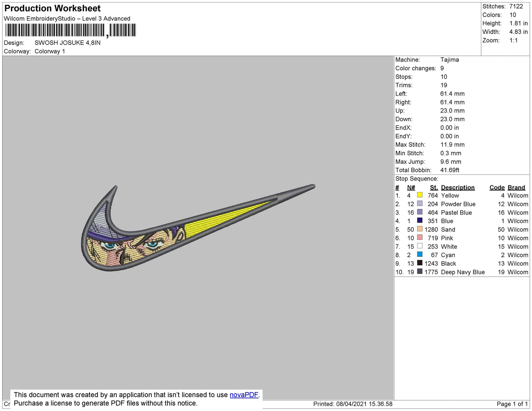Click the Powder Blue color swatch
532x411 pixels.
pos(420,203)
